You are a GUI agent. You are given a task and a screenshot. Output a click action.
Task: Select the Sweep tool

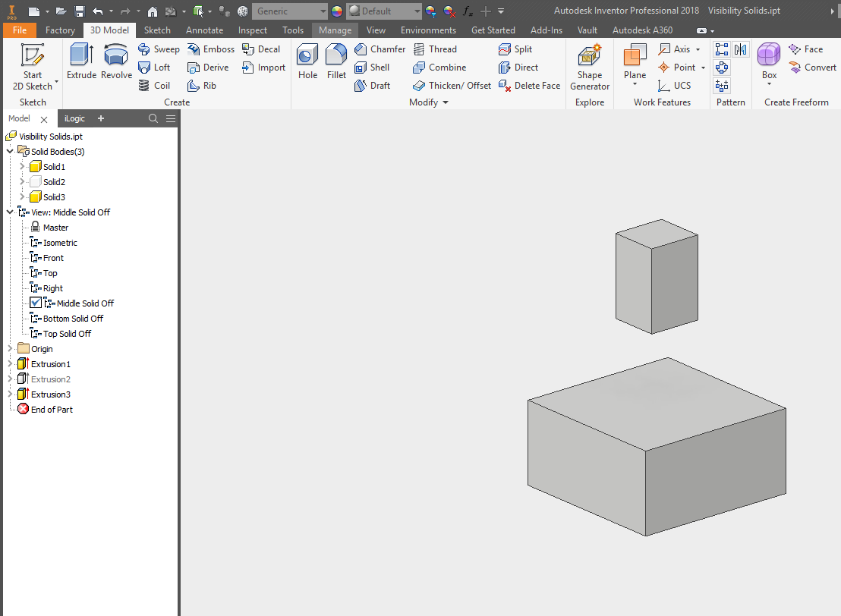(164, 49)
